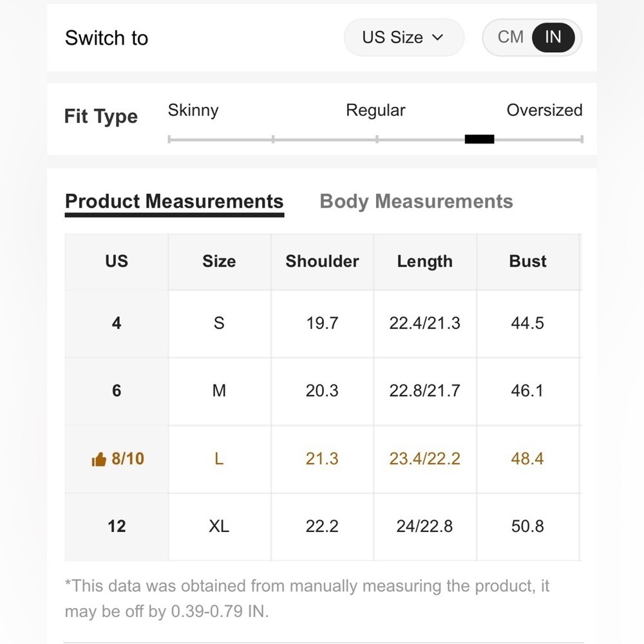This screenshot has height=644, width=644.
Task: Click the Bust column header
Action: (x=528, y=261)
